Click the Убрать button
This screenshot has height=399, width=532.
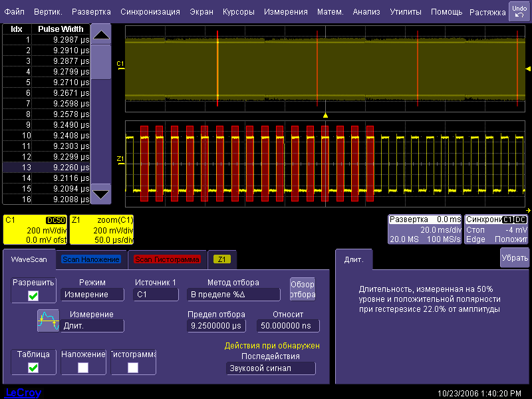(x=514, y=257)
